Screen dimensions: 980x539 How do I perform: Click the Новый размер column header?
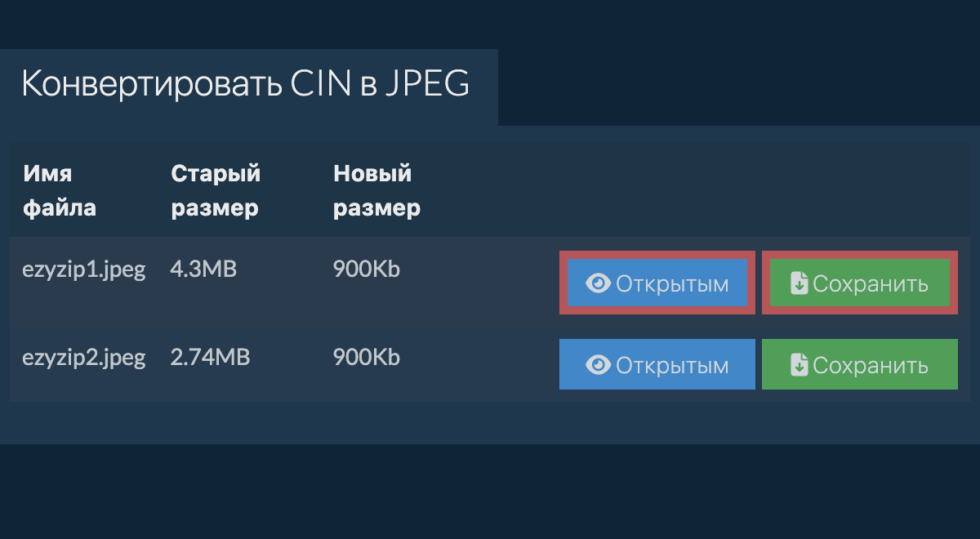pyautogui.click(x=376, y=190)
